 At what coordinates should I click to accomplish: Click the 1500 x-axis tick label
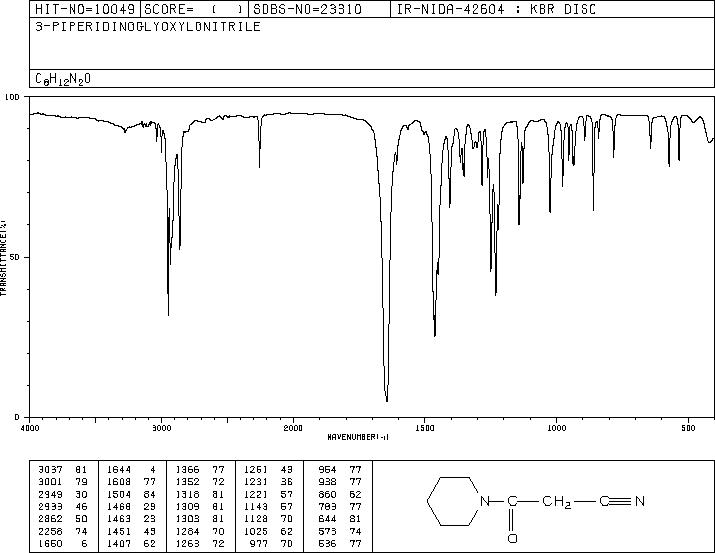tap(425, 428)
